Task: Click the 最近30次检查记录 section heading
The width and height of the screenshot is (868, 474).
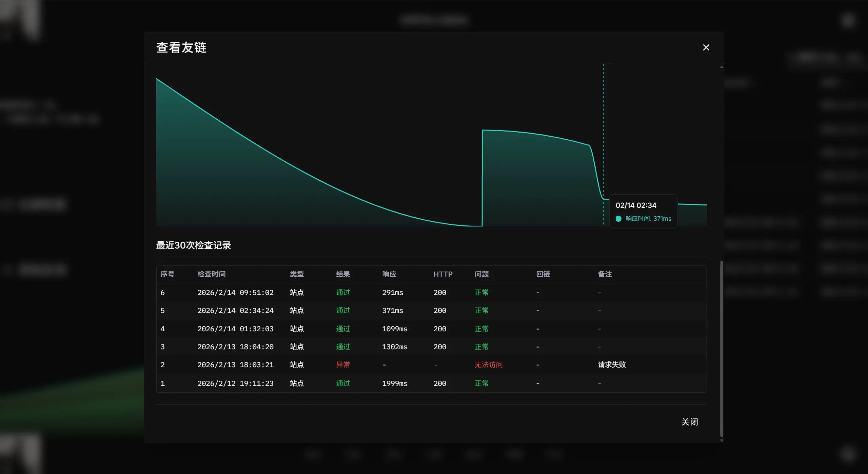Action: (193, 245)
